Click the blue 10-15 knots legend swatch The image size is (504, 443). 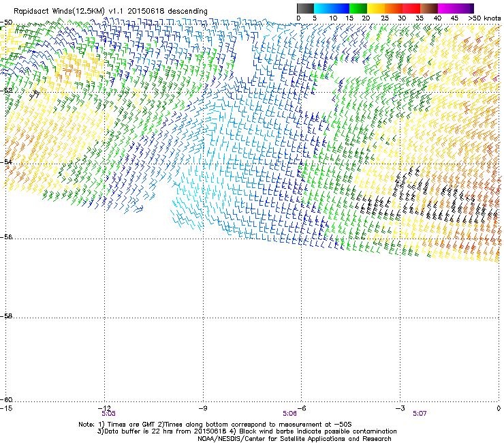341,8
